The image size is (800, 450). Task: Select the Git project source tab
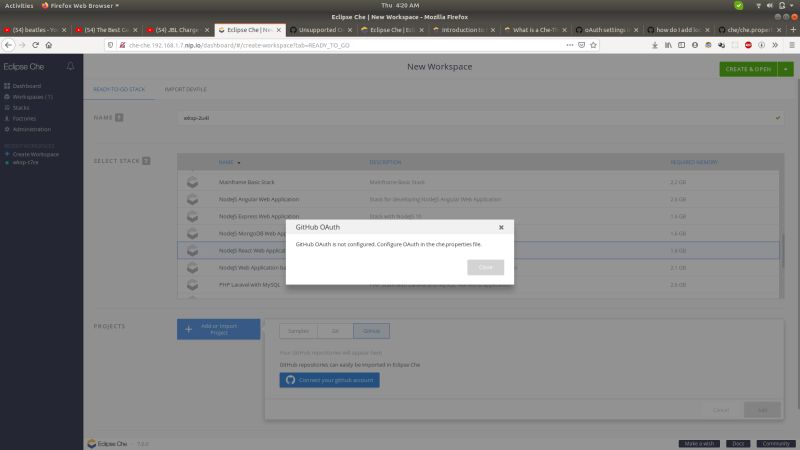[335, 331]
